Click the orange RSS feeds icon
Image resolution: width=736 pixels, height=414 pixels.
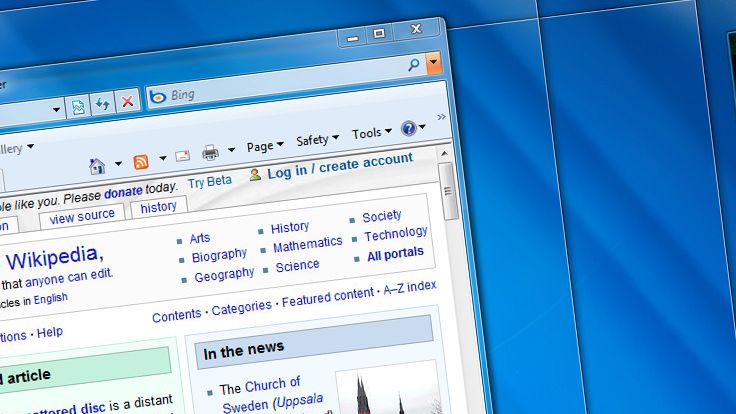(x=141, y=161)
